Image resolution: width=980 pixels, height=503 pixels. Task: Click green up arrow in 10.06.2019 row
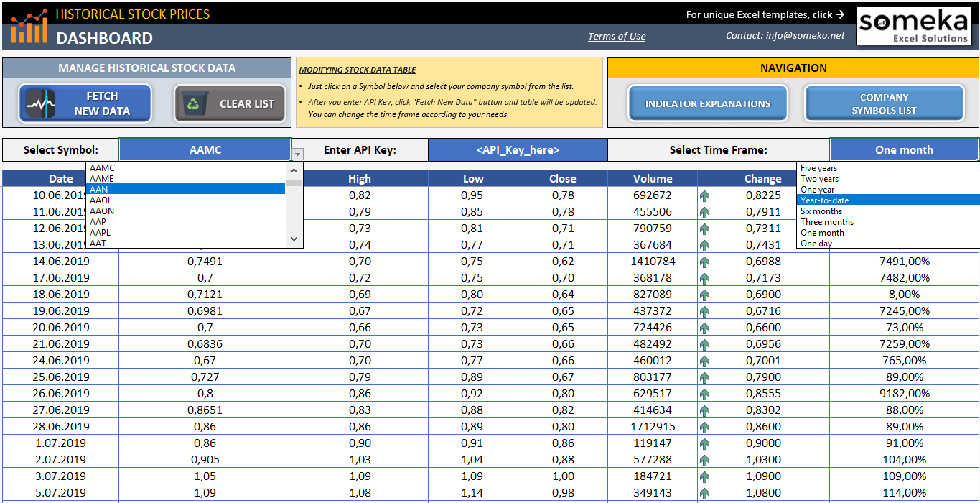(704, 195)
